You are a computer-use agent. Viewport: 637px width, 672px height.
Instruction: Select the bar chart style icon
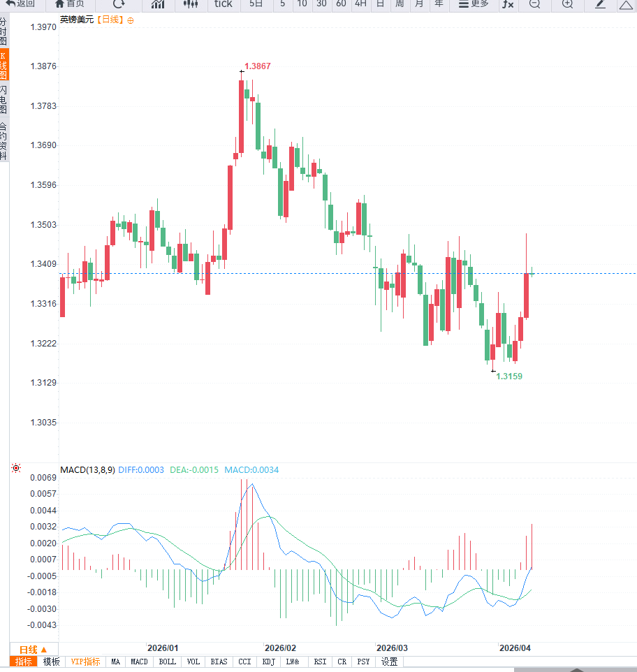pos(158,4)
